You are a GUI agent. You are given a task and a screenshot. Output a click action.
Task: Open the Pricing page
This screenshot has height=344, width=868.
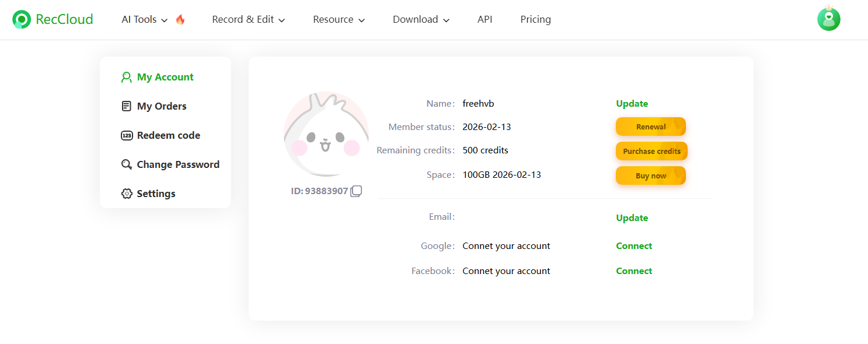click(535, 19)
